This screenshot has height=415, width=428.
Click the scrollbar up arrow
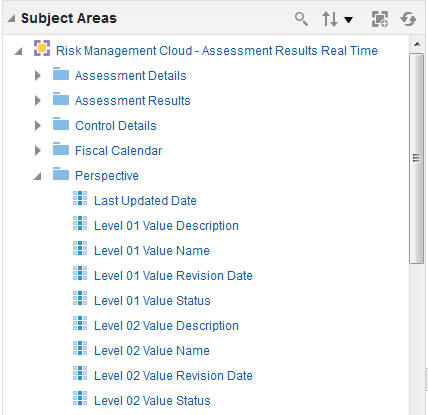(417, 44)
